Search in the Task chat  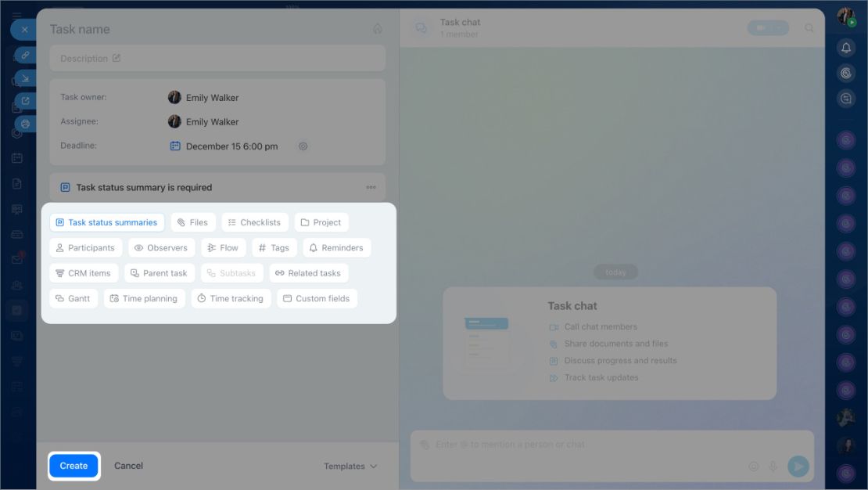coord(809,27)
